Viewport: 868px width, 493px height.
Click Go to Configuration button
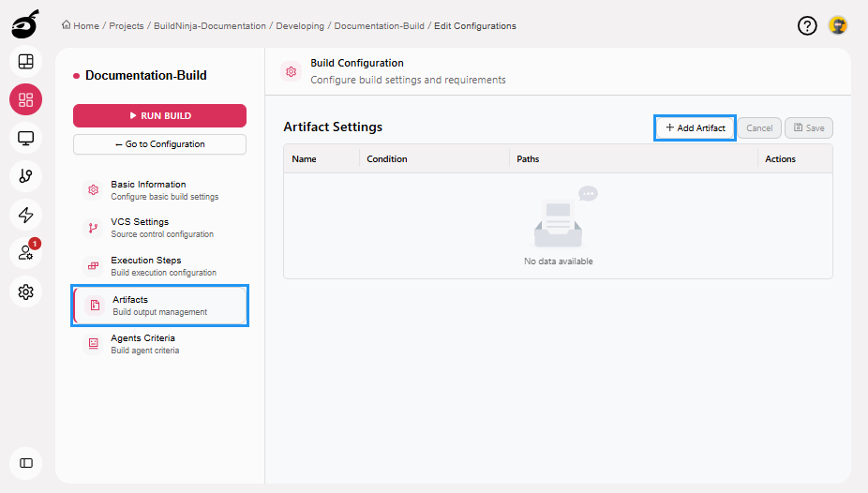point(159,144)
